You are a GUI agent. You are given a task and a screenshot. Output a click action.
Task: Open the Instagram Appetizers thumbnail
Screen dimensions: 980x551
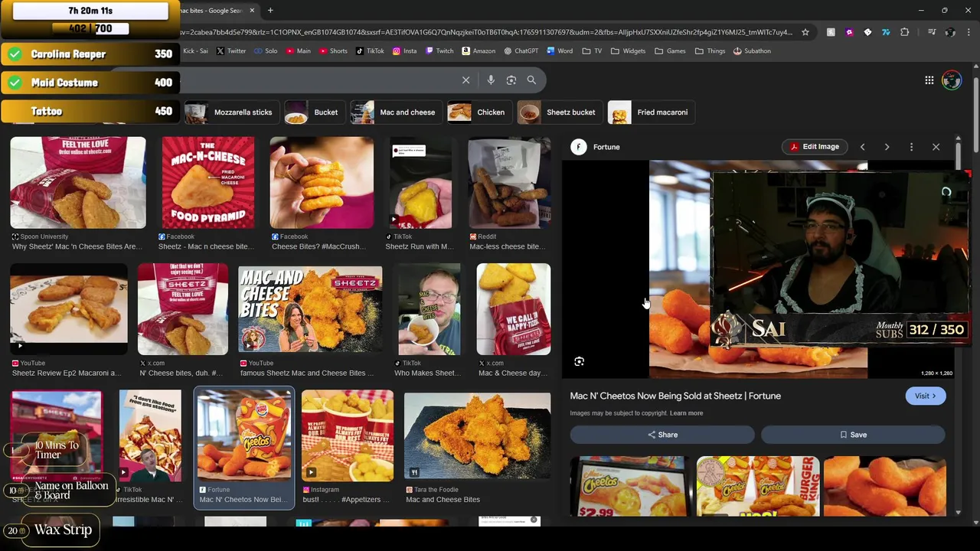[x=348, y=435]
